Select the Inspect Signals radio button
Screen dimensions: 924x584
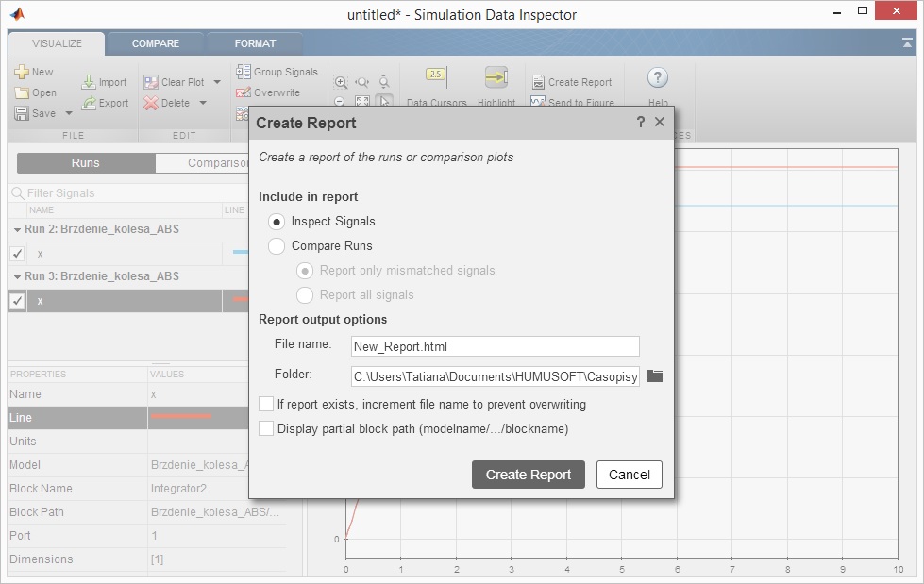[x=276, y=222]
